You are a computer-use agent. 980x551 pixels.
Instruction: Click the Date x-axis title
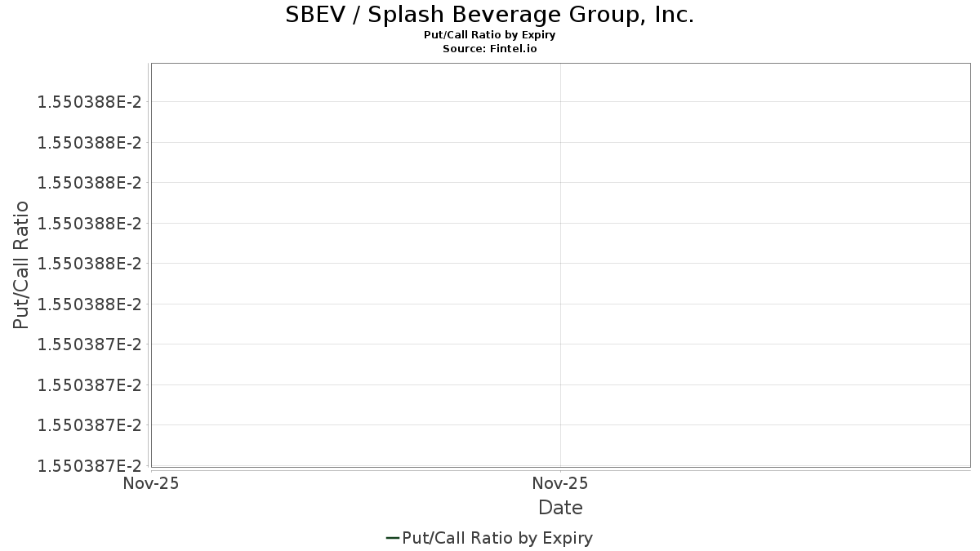tap(560, 508)
